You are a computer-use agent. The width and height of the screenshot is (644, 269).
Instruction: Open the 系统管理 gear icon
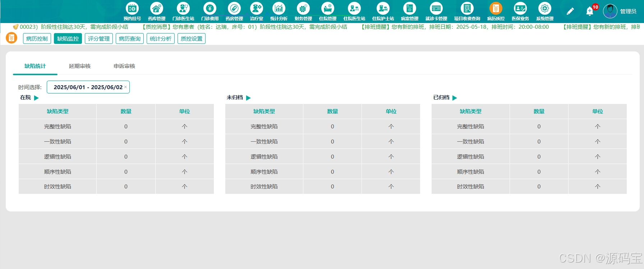(x=544, y=8)
